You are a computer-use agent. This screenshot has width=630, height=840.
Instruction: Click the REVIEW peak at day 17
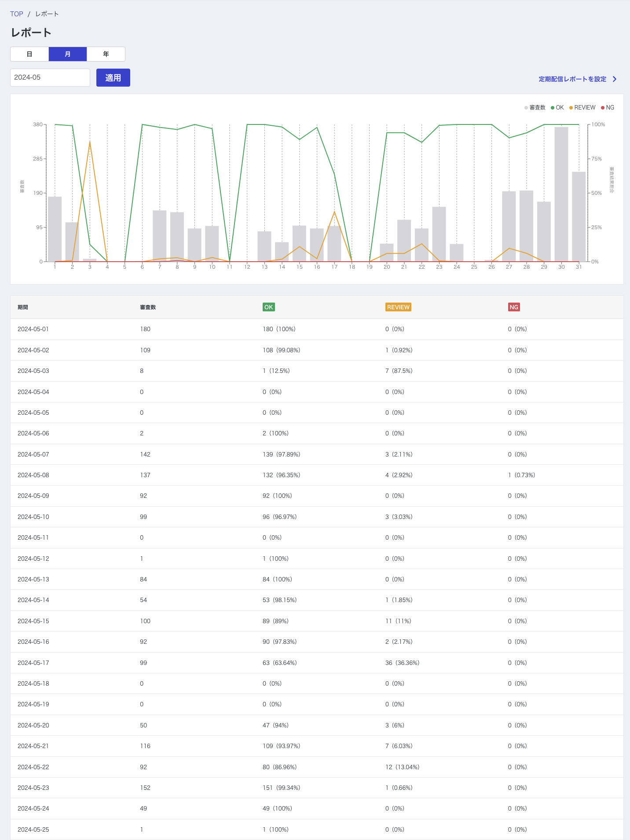tap(334, 212)
